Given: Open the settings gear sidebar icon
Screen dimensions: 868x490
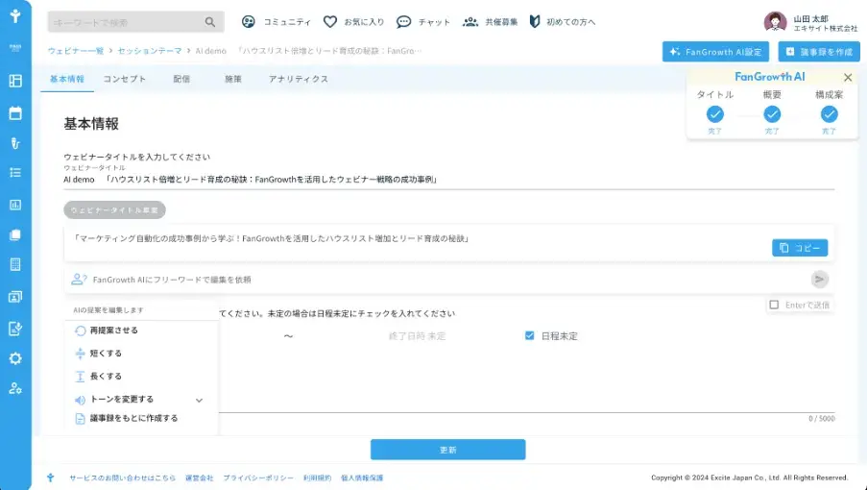Looking at the screenshot, I should click(15, 358).
